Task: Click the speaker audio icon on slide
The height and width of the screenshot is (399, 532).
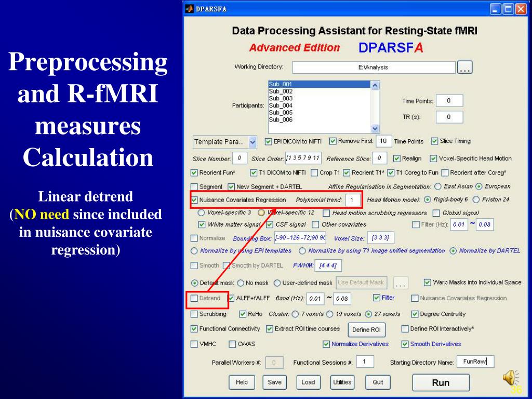Action: point(511,378)
